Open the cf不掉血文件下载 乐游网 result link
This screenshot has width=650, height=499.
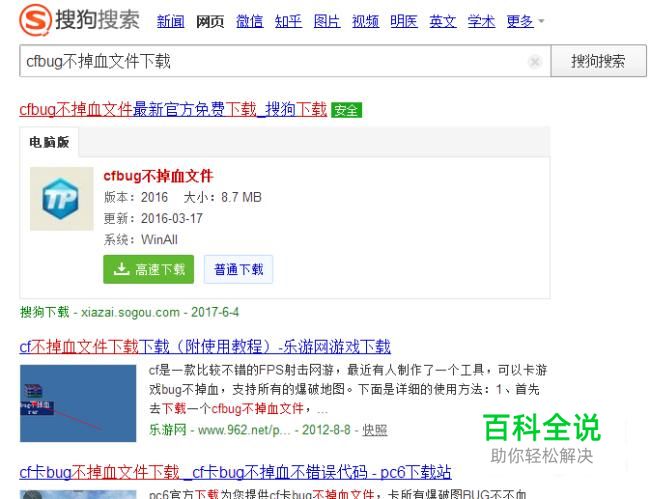(205, 346)
